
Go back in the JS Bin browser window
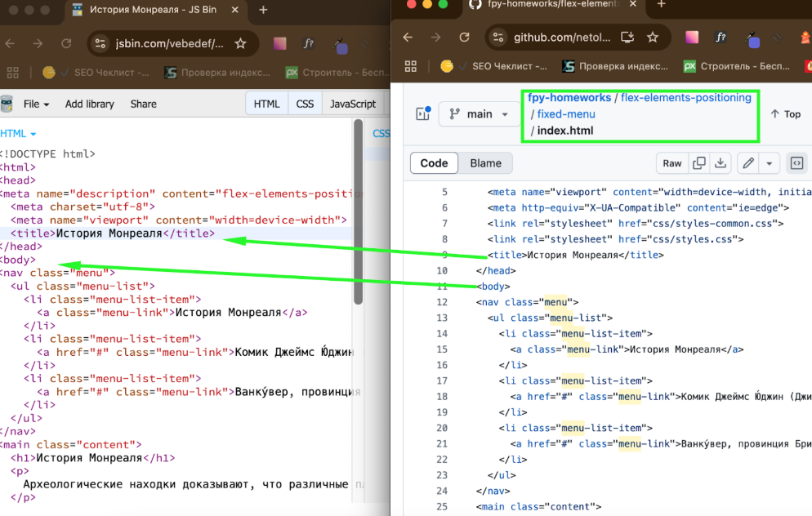coord(10,43)
